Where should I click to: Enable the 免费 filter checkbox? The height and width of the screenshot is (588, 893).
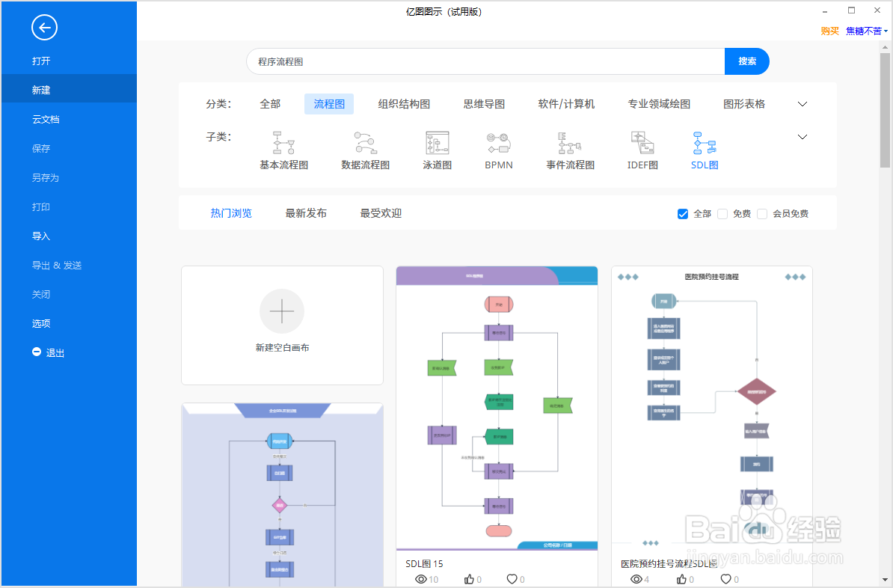722,213
